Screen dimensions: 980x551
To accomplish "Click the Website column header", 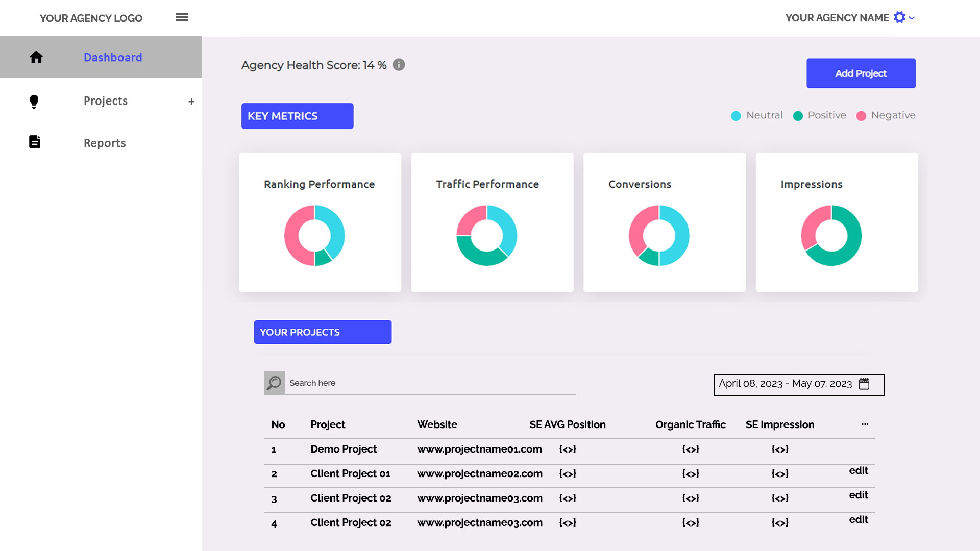I will tap(437, 424).
